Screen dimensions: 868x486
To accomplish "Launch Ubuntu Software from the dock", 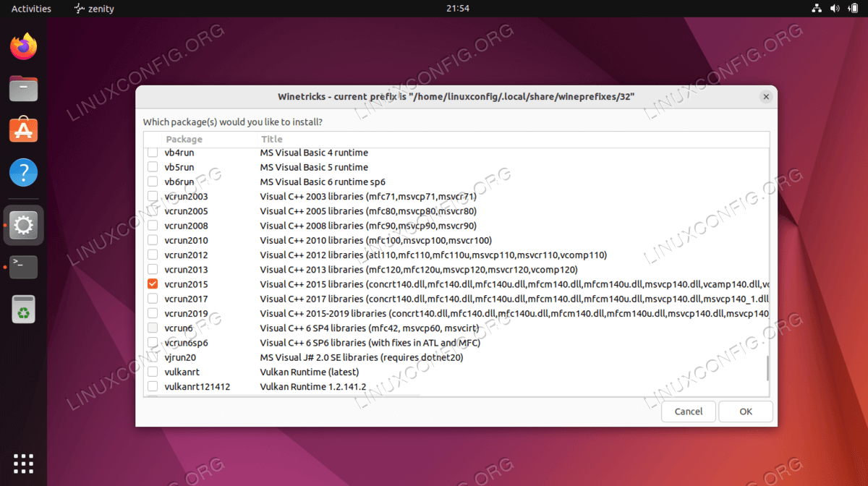I will pyautogui.click(x=24, y=130).
